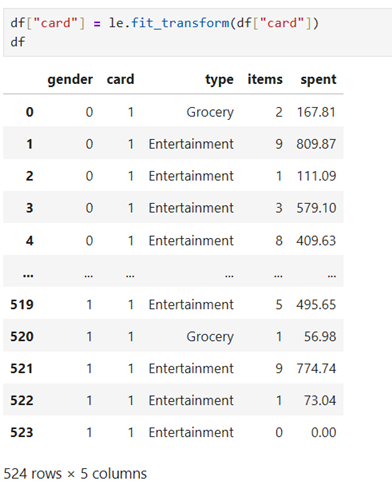Image resolution: width=392 pixels, height=489 pixels.
Task: Click row index 522
Action: pos(22,401)
